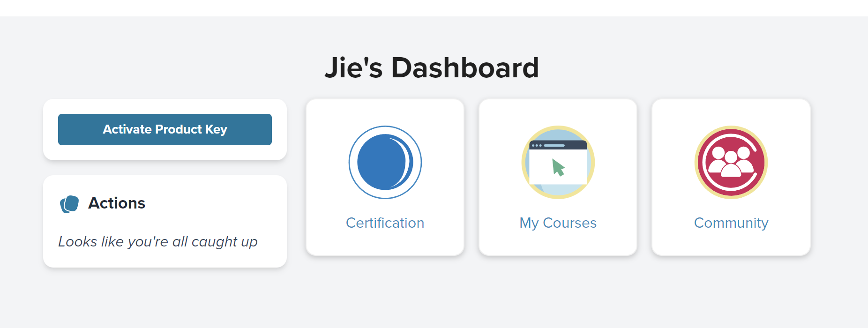This screenshot has width=868, height=328.
Task: Go to the My Courses link
Action: (558, 223)
